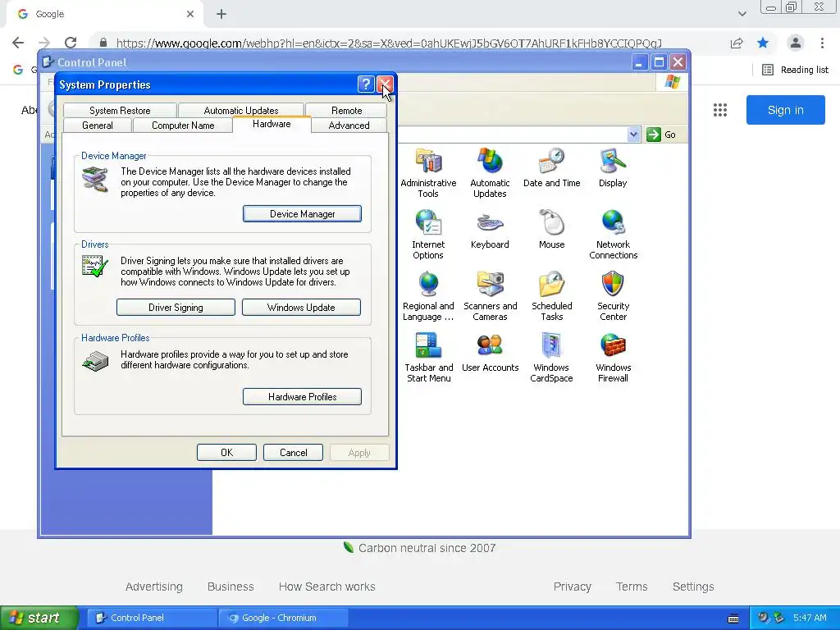Open a new Chrome tab

(x=221, y=14)
